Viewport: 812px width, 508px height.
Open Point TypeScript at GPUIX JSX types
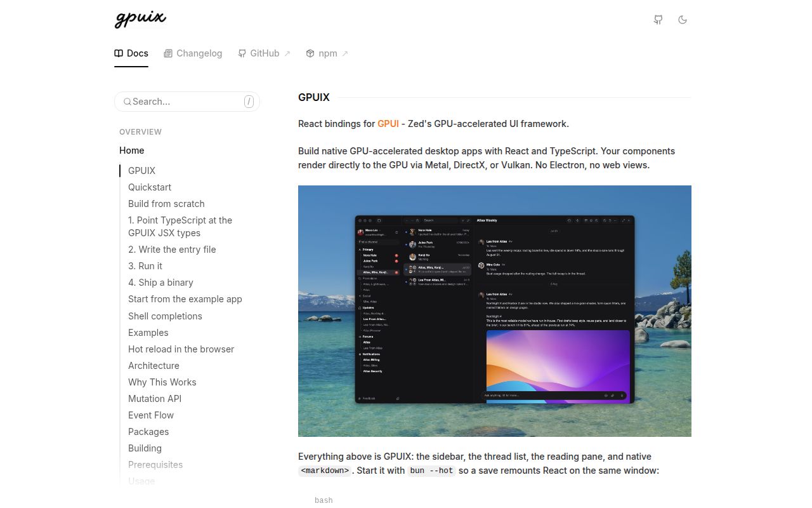coord(180,227)
